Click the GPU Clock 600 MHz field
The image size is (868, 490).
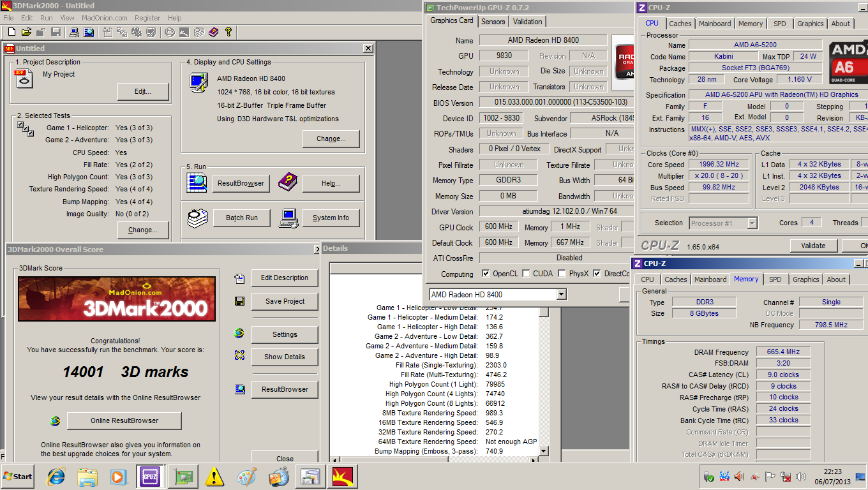click(x=499, y=227)
